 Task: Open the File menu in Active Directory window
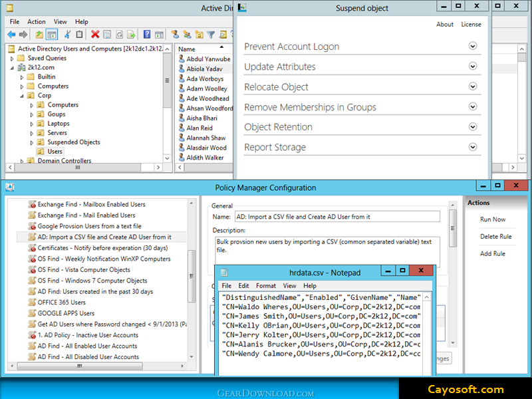click(x=15, y=22)
